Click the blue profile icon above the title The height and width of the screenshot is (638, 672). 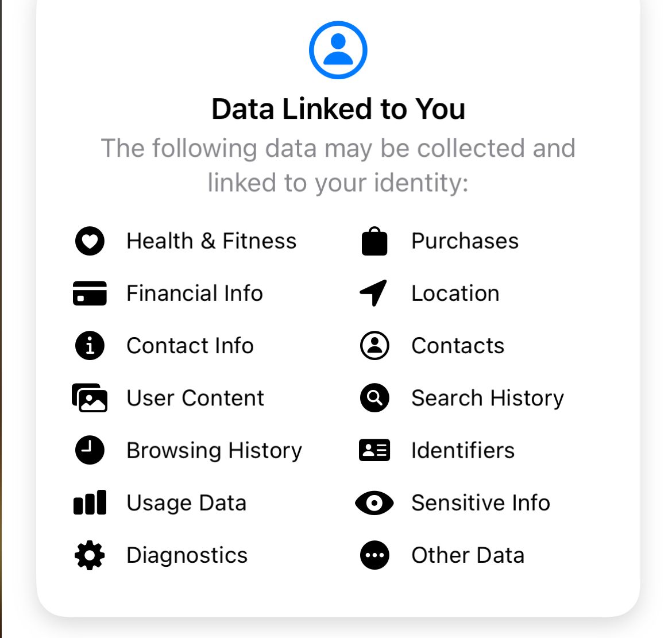tap(338, 49)
